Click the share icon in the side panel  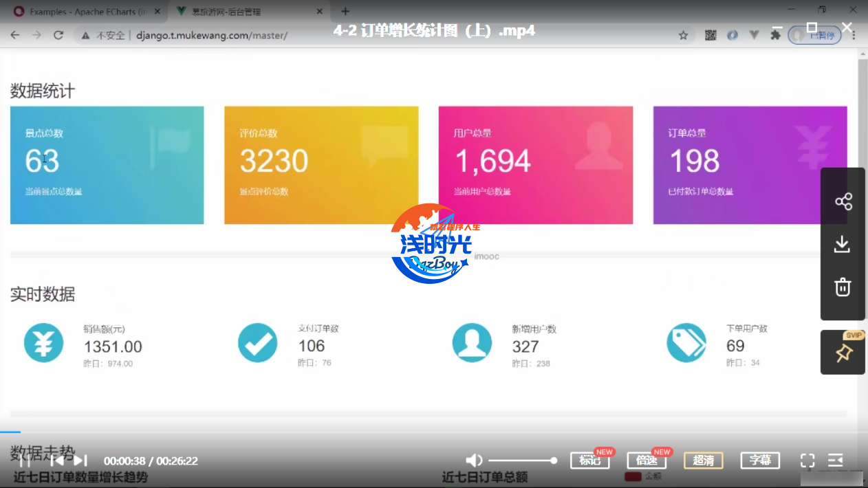point(843,201)
